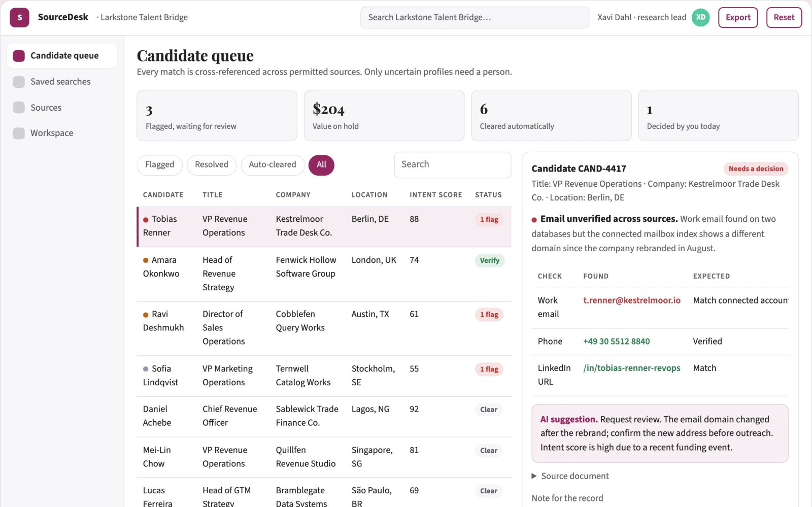Click the Sources sidebar icon
812x507 pixels.
pos(19,108)
